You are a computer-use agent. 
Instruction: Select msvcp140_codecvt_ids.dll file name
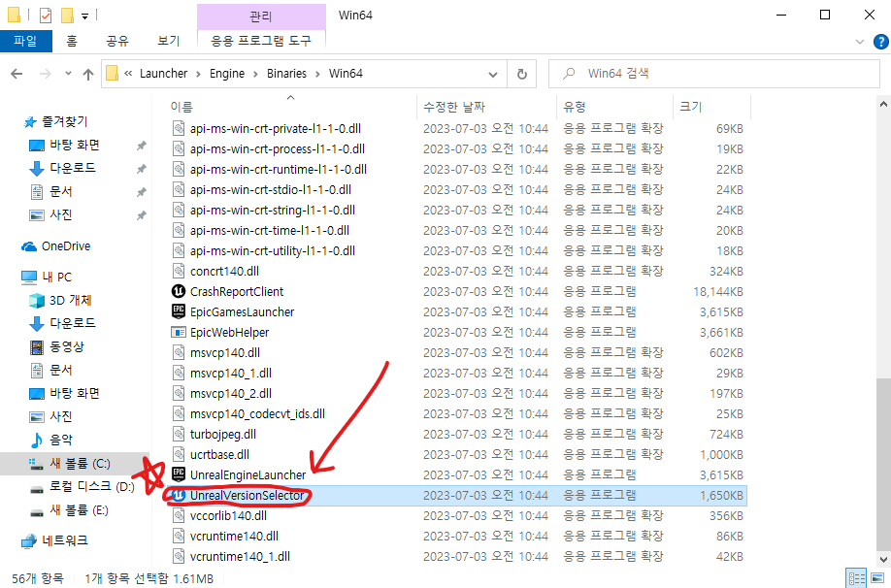pyautogui.click(x=257, y=413)
